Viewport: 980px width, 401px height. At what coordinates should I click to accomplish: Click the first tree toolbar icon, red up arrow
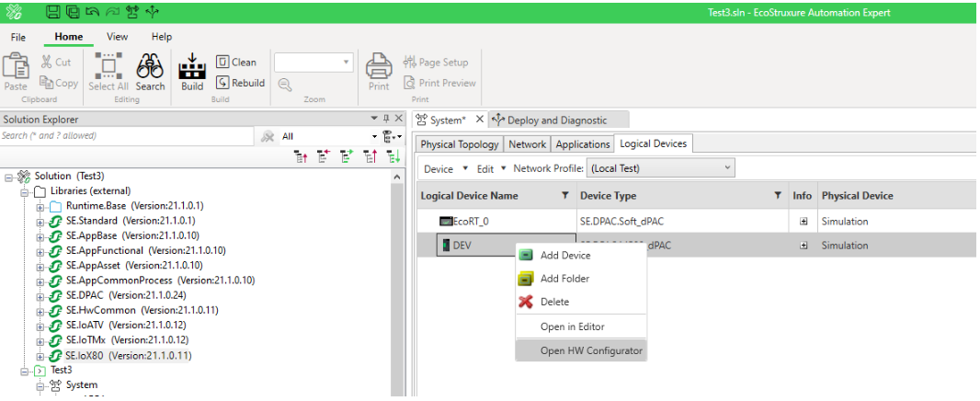(x=301, y=157)
